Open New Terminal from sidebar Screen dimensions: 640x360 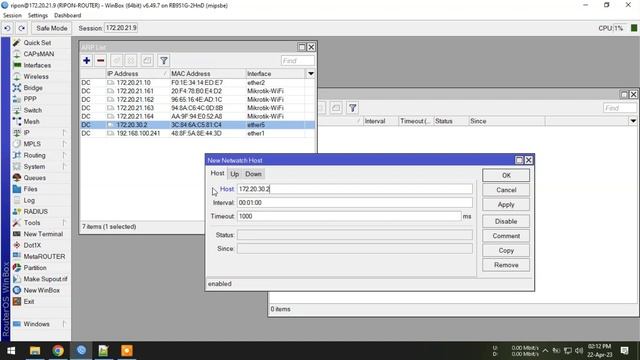tap(43, 234)
